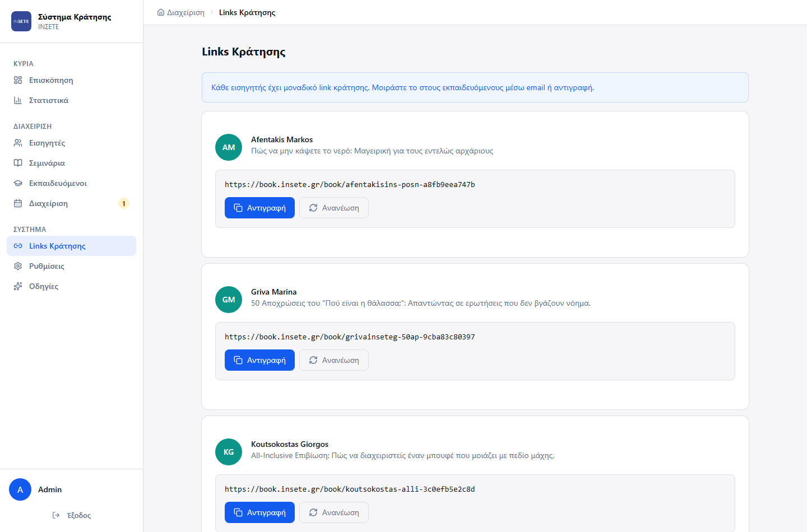Screen dimensions: 807x532
Task: Click the Links Κράτησης chain icon
Action: click(x=18, y=246)
